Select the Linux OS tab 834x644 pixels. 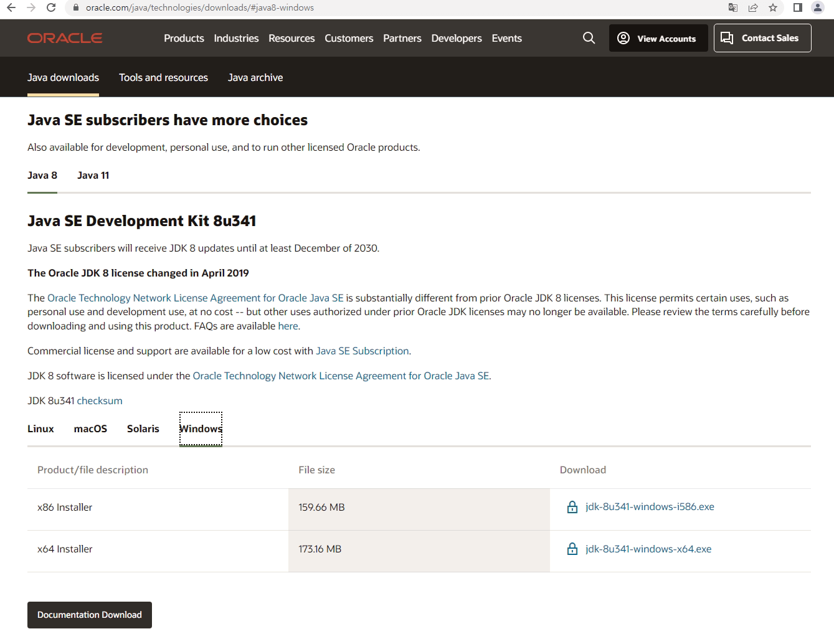(x=40, y=429)
